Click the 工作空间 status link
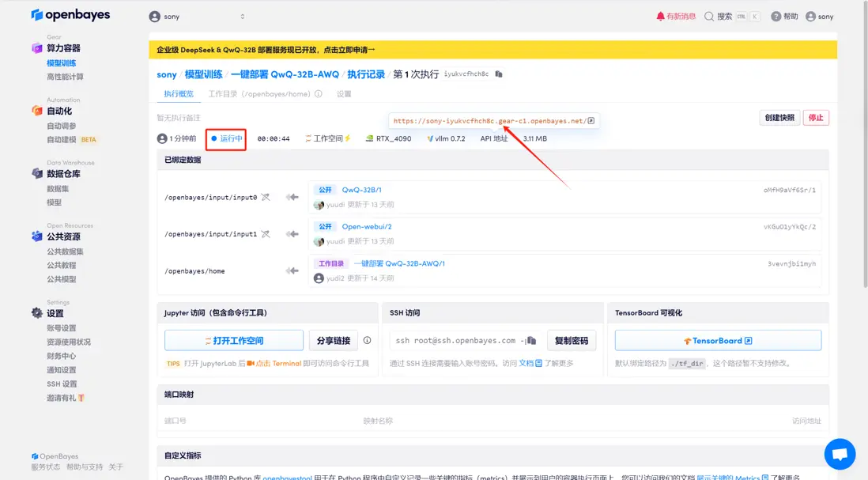 tap(328, 138)
